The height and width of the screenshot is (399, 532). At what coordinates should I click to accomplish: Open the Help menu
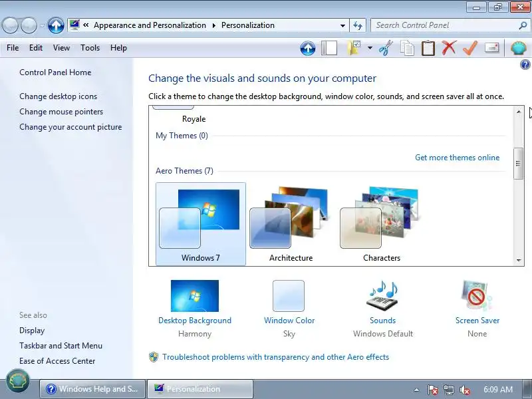(118, 48)
